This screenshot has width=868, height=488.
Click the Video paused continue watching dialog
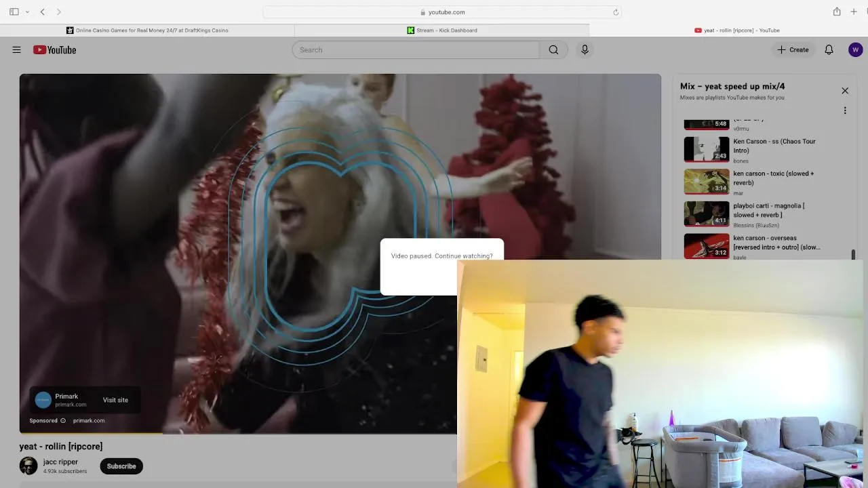coord(441,256)
